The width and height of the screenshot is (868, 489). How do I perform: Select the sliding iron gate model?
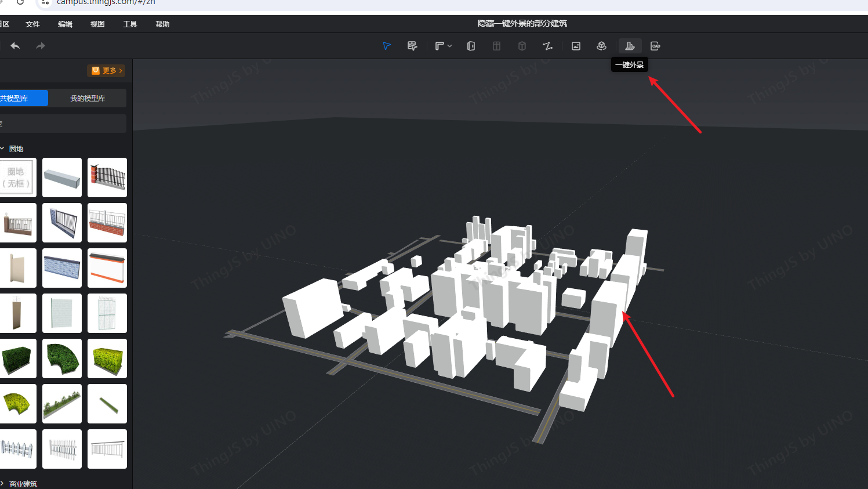62,223
